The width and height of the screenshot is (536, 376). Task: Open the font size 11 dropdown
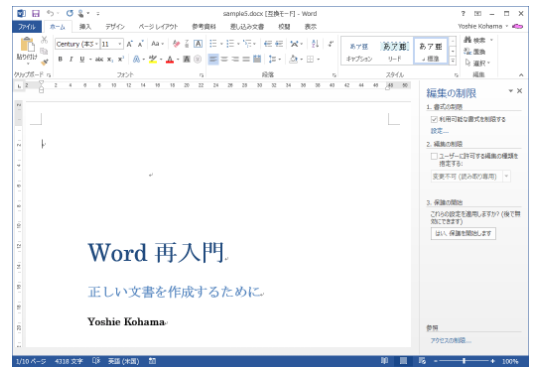pos(120,44)
